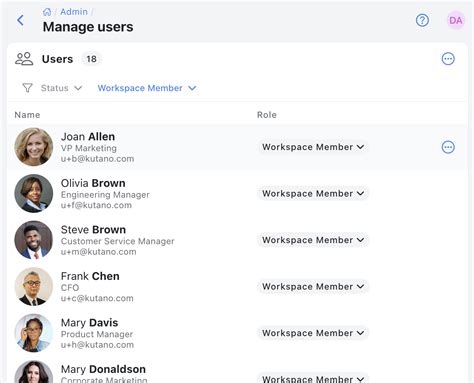Click the Users group icon
The height and width of the screenshot is (383, 474).
24,59
